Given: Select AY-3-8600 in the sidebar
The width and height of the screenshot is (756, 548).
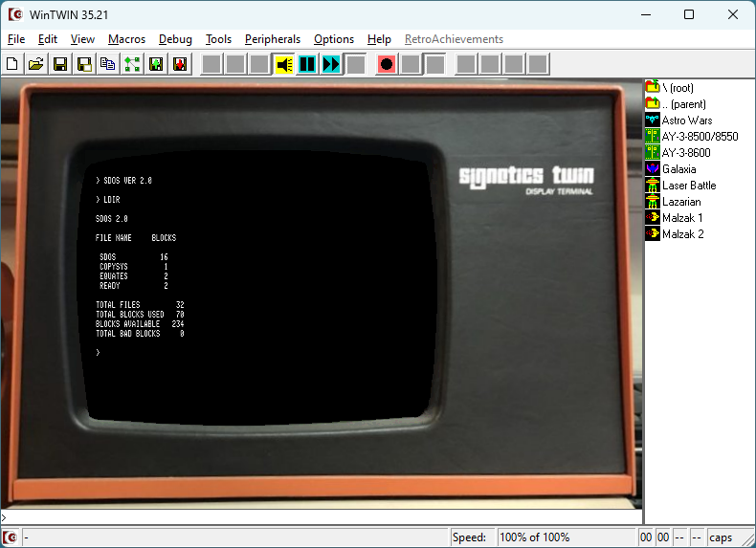Looking at the screenshot, I should (678, 153).
